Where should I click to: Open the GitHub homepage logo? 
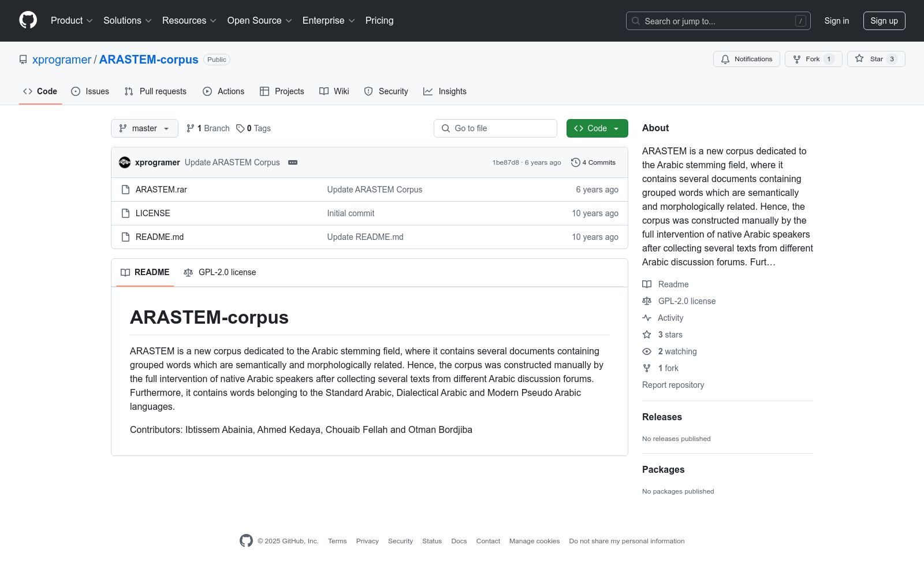tap(28, 20)
